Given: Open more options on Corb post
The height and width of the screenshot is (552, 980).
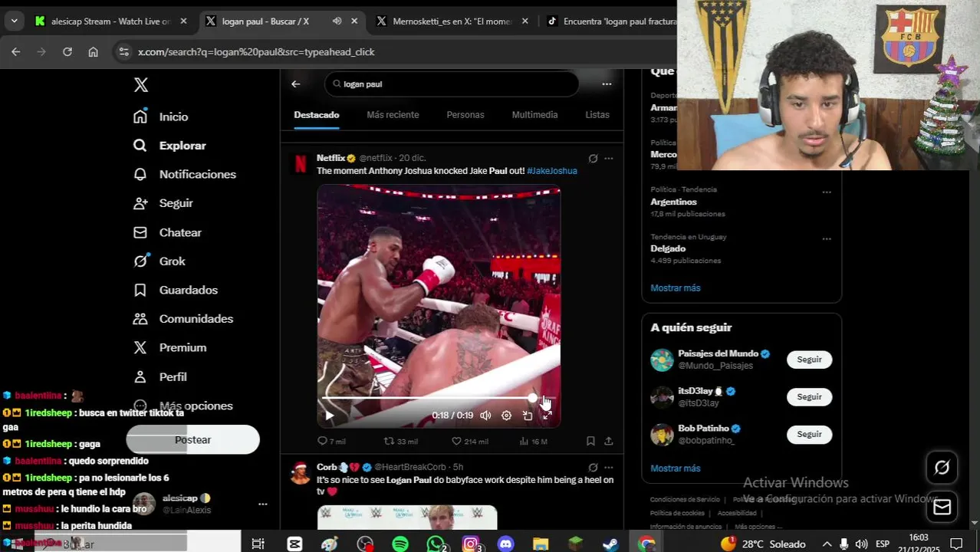Looking at the screenshot, I should tap(609, 468).
